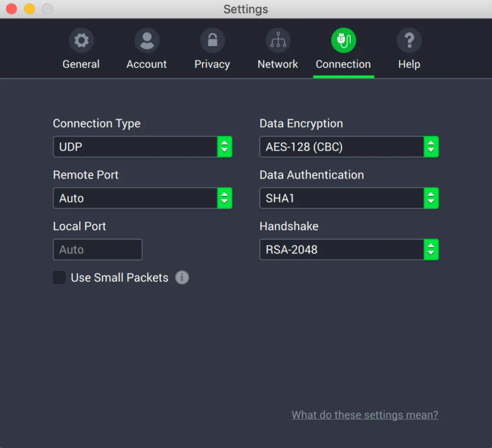Open the Account person icon
Screen dimensions: 492x448
click(x=147, y=41)
